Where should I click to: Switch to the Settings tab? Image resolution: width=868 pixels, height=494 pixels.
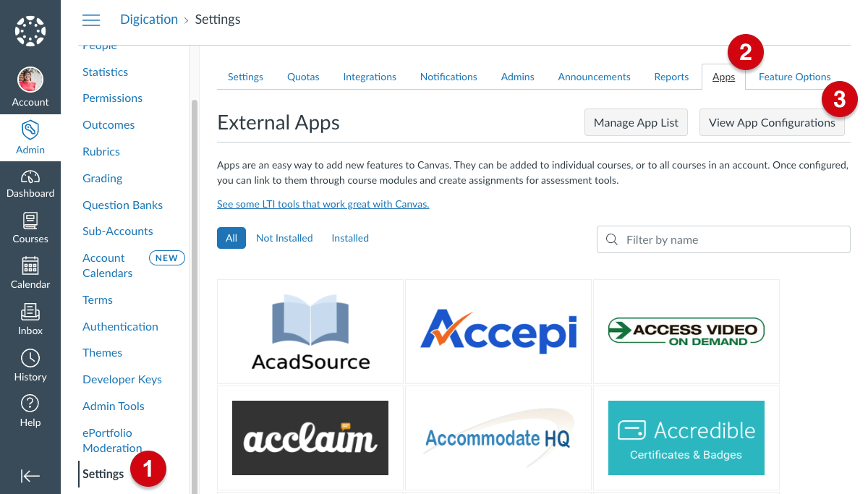pos(245,77)
